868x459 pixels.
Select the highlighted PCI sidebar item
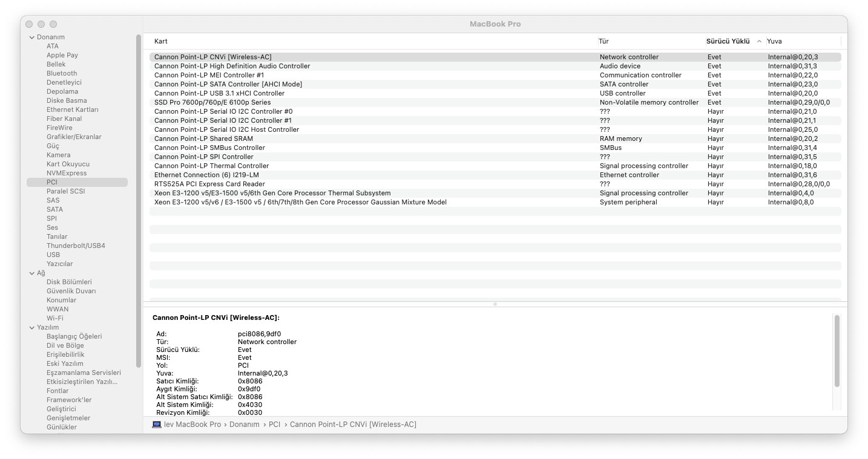coord(77,182)
